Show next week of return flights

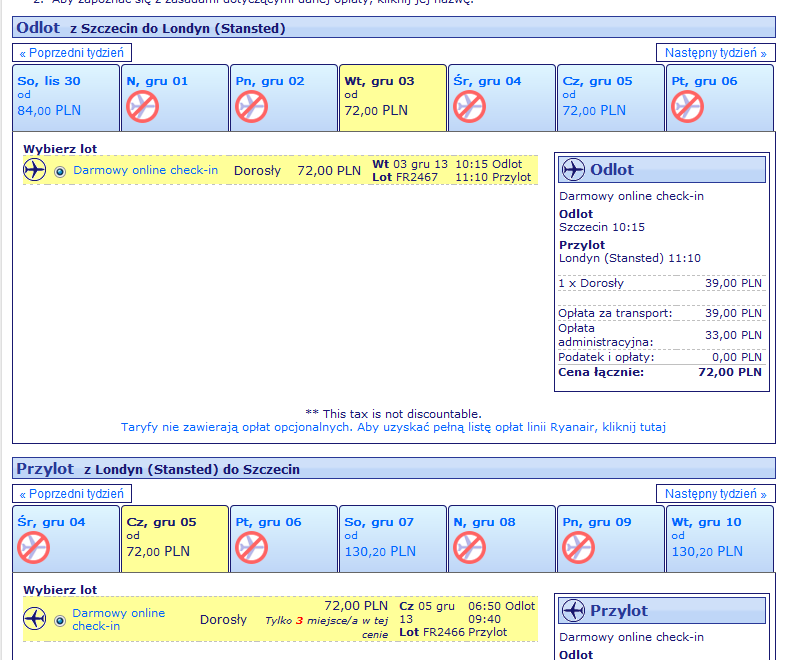point(715,494)
